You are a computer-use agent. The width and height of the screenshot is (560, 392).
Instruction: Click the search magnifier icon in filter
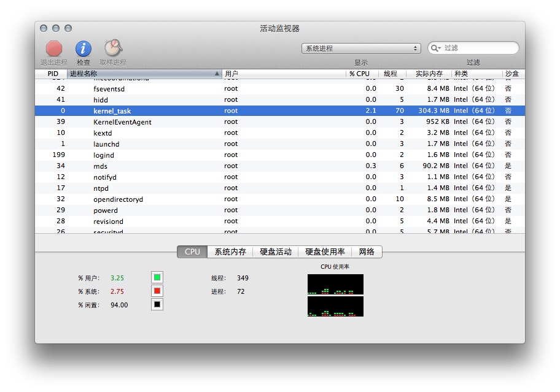(435, 48)
